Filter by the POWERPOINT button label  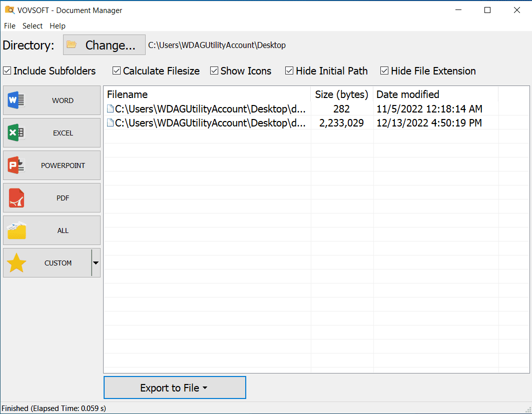click(x=63, y=166)
